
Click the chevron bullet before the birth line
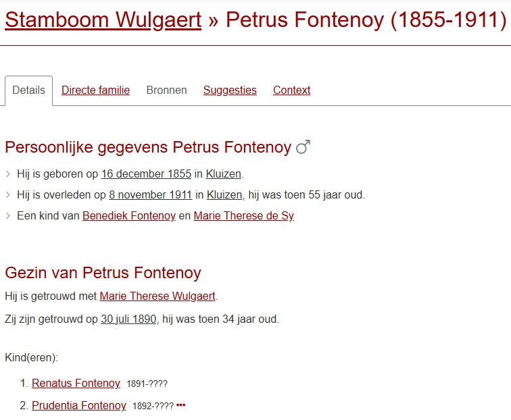pyautogui.click(x=8, y=174)
